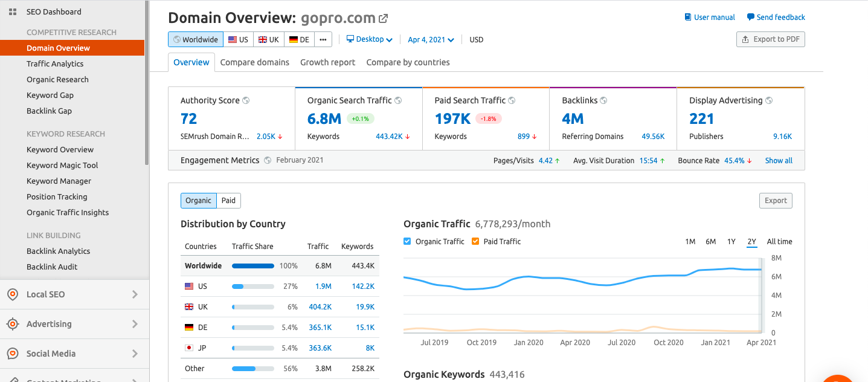Open the more countries ellipsis menu

pyautogui.click(x=323, y=39)
